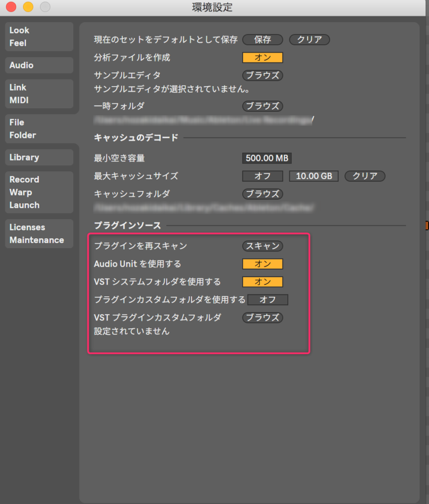Rescan plug-ins with the スキャン button
The height and width of the screenshot is (504, 429).
coord(263,246)
